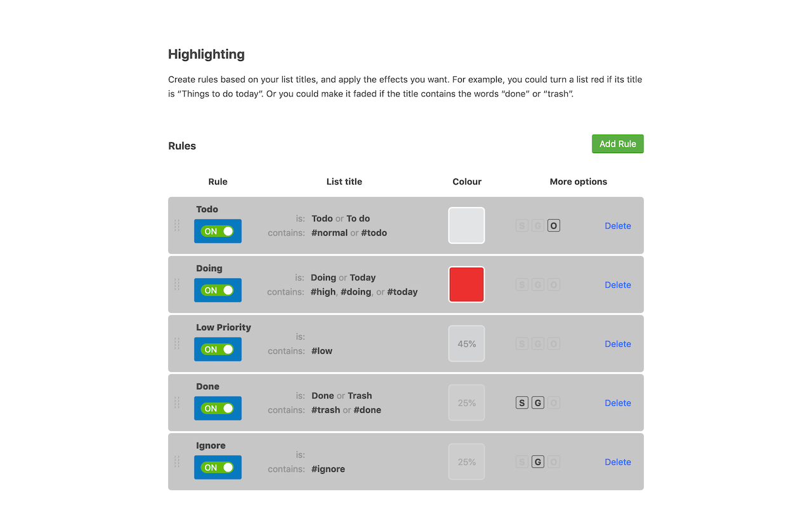Screen dimensions: 812x508
Task: Click the "O" option on Ignore rule
Action: pyautogui.click(x=553, y=462)
